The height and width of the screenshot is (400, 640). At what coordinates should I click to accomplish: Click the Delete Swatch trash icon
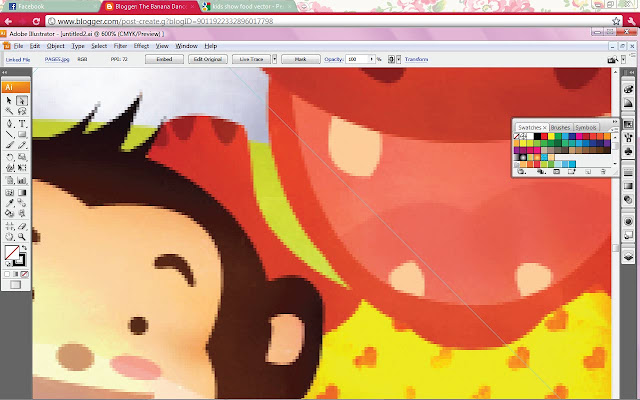[x=603, y=172]
